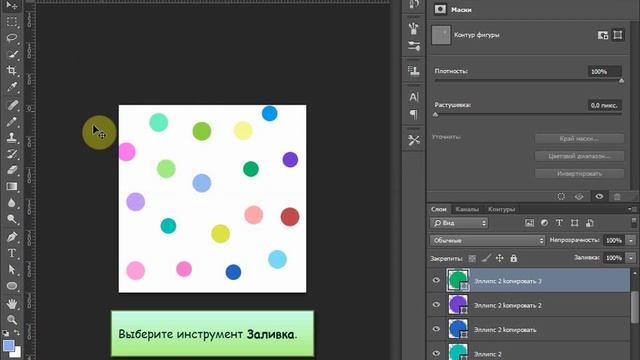Image resolution: width=640 pixels, height=360 pixels.
Task: Open the Заливка slider dropdown arrow
Action: [631, 258]
